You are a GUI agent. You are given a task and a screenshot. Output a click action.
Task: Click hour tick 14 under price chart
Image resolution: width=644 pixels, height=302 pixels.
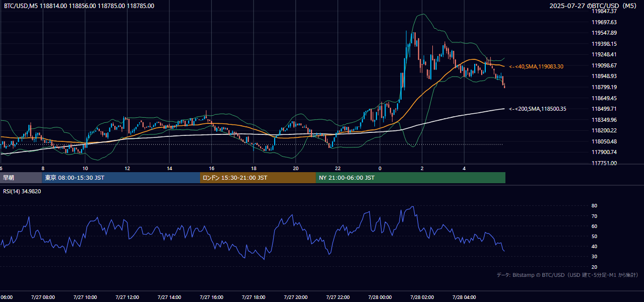coord(169,169)
